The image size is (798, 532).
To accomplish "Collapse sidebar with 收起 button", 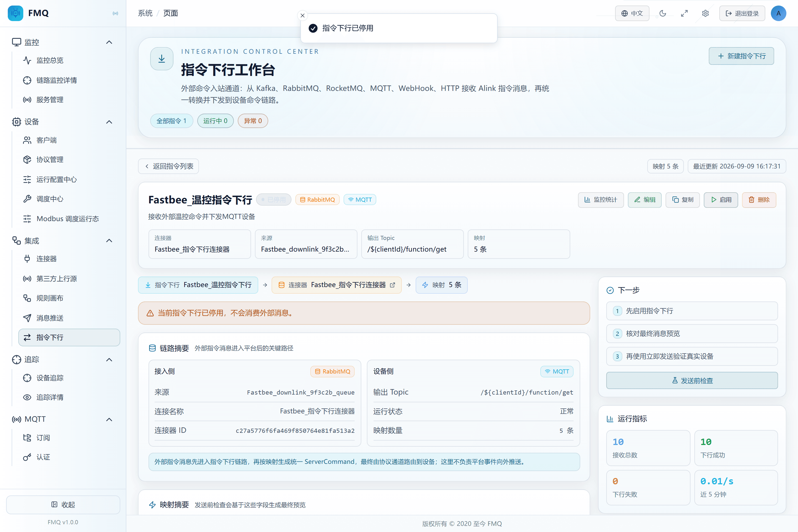I will tap(63, 505).
